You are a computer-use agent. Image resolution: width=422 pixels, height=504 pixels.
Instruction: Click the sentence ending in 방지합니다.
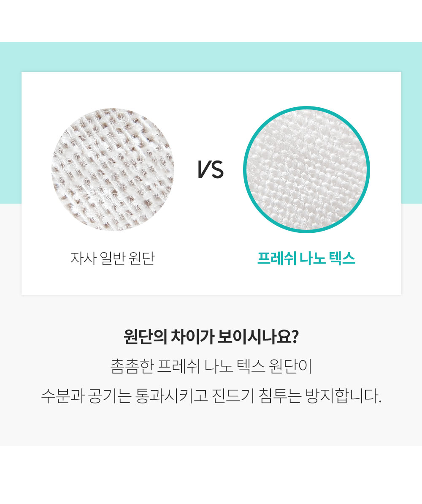pos(211,396)
